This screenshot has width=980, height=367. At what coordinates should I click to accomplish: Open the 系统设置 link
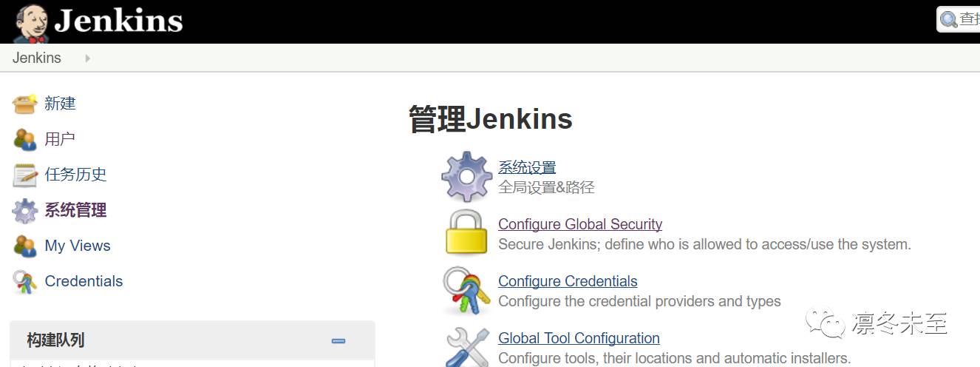pyautogui.click(x=527, y=167)
